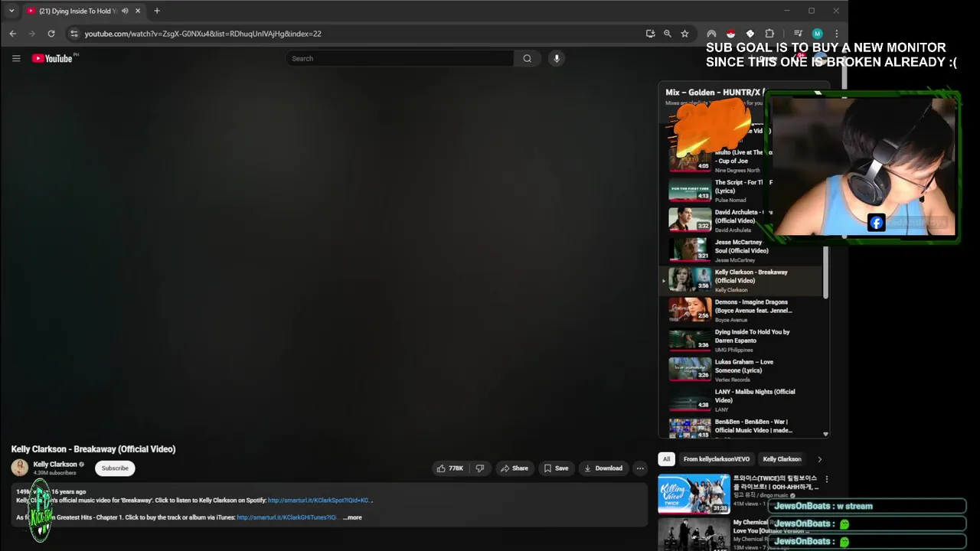Viewport: 980px width, 551px height.
Task: Play Lukas Graham Love Someone entry
Action: 740,370
